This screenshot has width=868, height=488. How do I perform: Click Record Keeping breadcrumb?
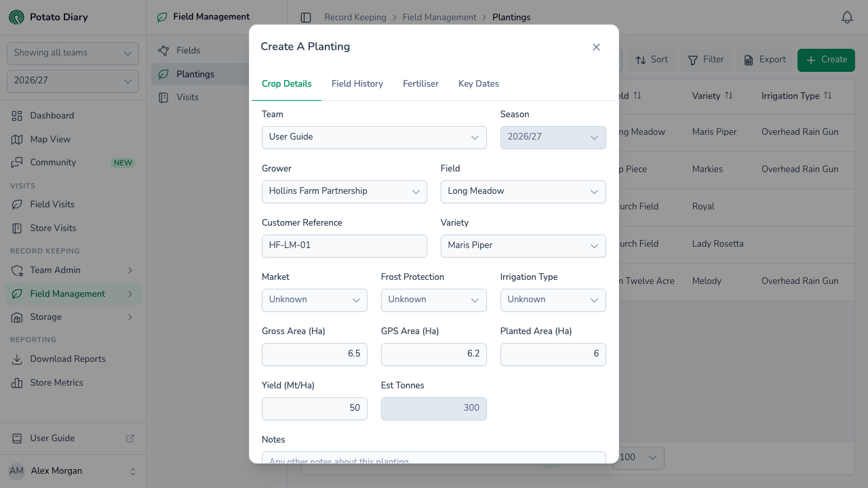pyautogui.click(x=355, y=18)
